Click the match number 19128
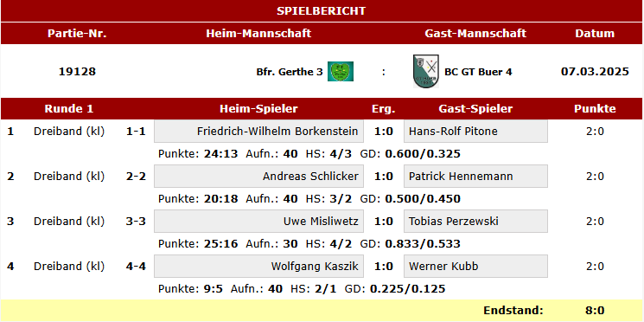Screen dimensions: 644x322 click(77, 72)
